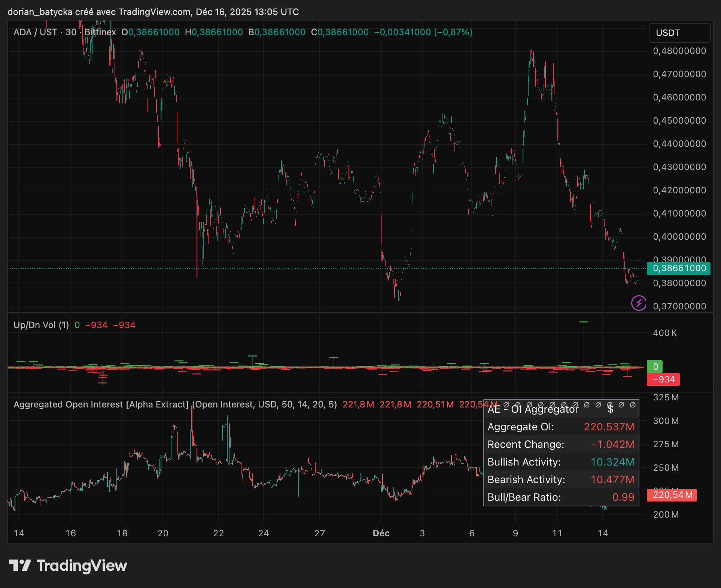Click the ADA / UST symbol title
This screenshot has width=721, height=588.
[35, 32]
